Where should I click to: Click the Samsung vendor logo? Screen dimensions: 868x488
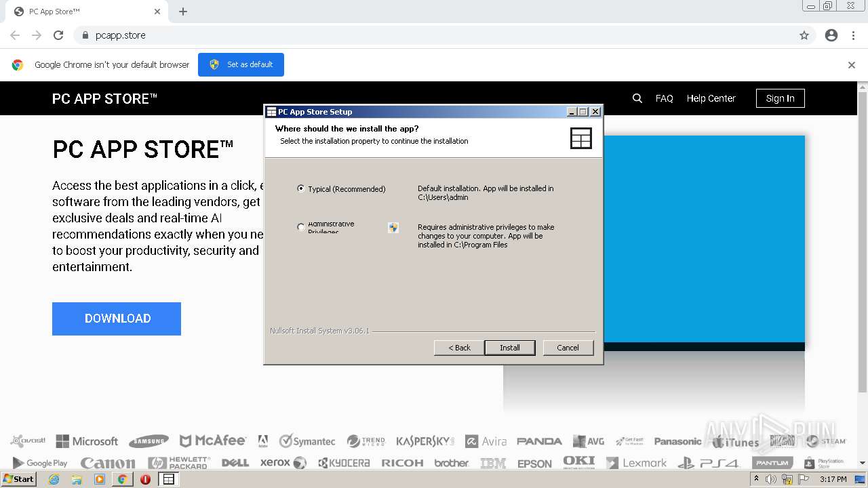[149, 441]
